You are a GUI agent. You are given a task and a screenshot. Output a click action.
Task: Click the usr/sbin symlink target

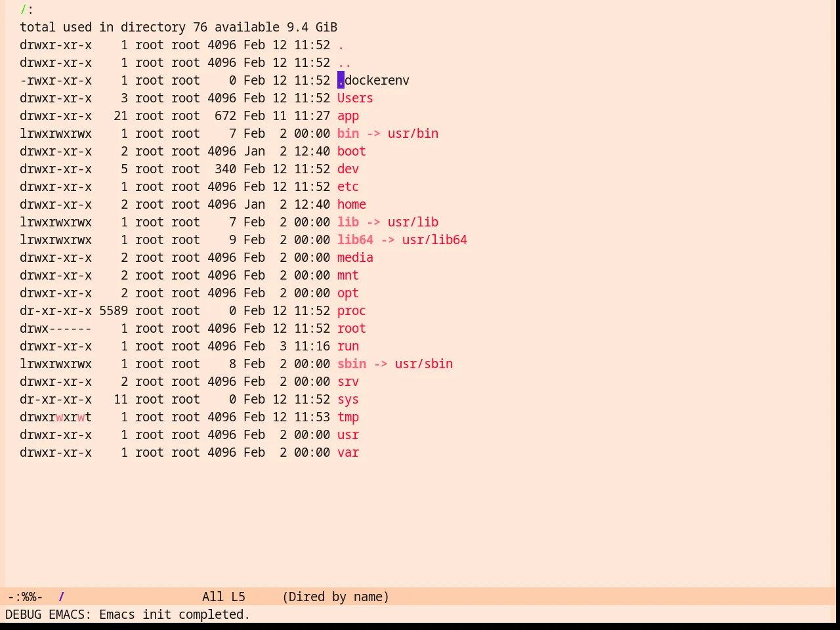(424, 364)
